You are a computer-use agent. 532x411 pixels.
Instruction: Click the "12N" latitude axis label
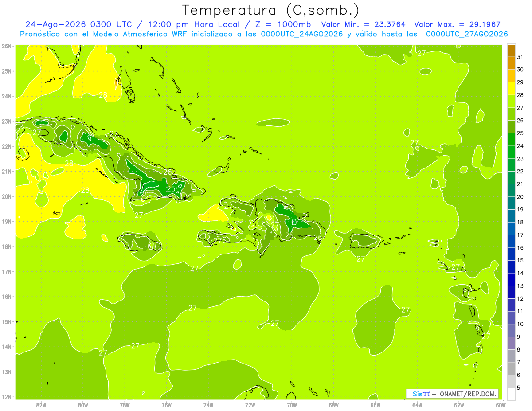pos(7,397)
